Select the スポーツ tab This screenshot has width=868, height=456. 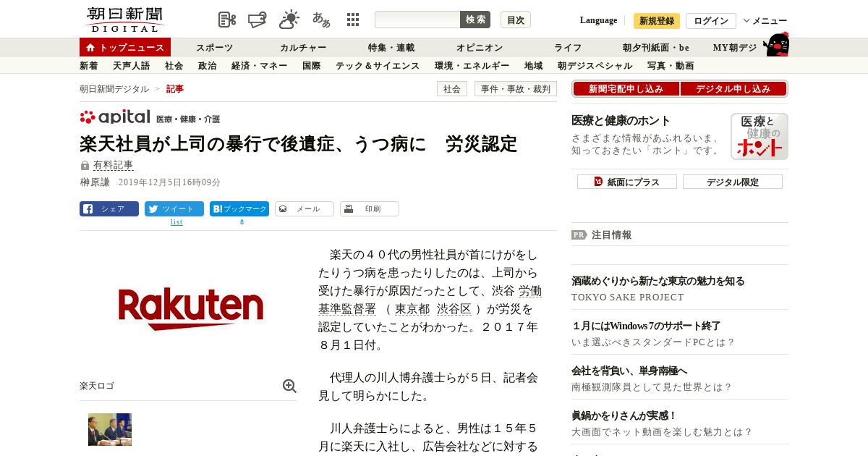coord(214,48)
